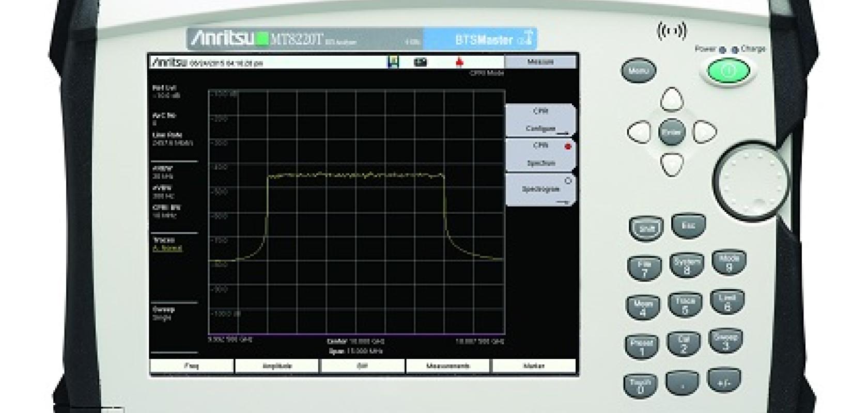Select the A: Normal trace label

pos(167,248)
